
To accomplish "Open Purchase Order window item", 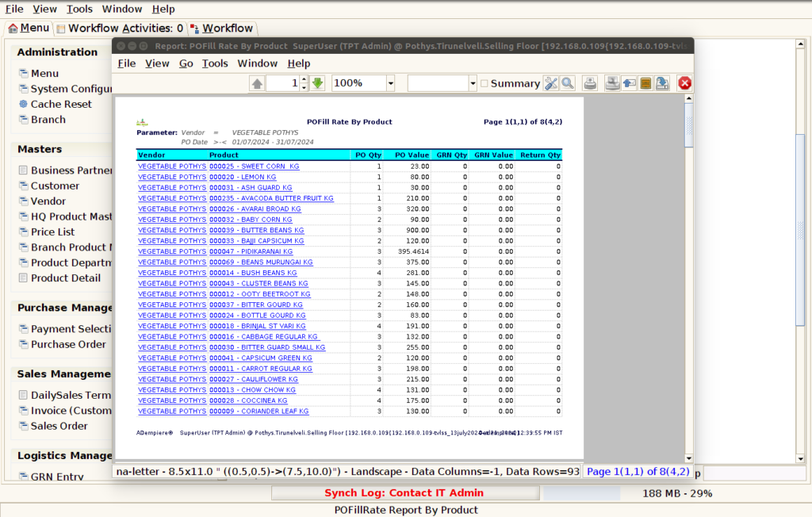I will (x=63, y=344).
